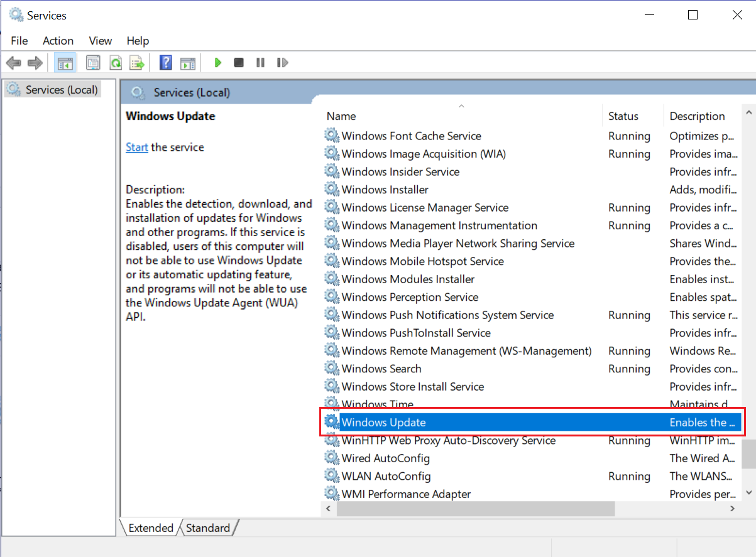Sort by the Status column header
Viewport: 756px width, 557px height.
point(633,116)
